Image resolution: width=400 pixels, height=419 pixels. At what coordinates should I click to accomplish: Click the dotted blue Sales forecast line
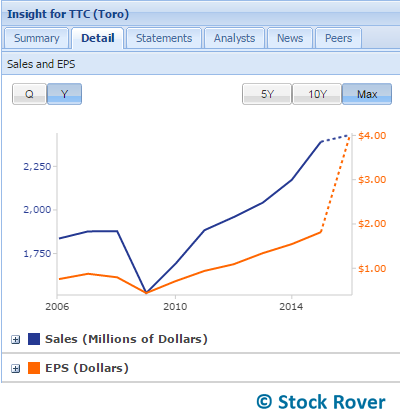335,138
